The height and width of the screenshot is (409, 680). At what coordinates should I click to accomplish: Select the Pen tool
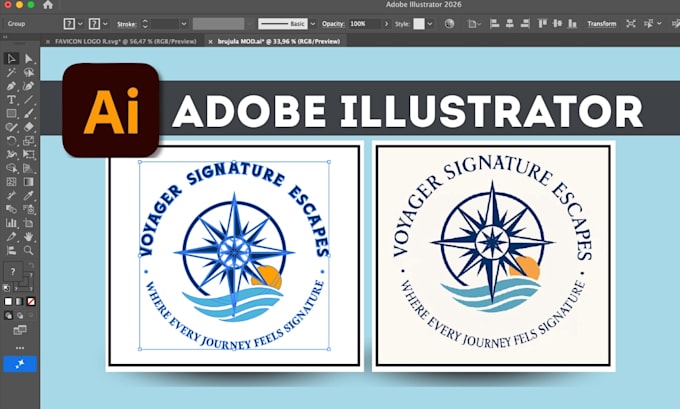click(x=11, y=86)
